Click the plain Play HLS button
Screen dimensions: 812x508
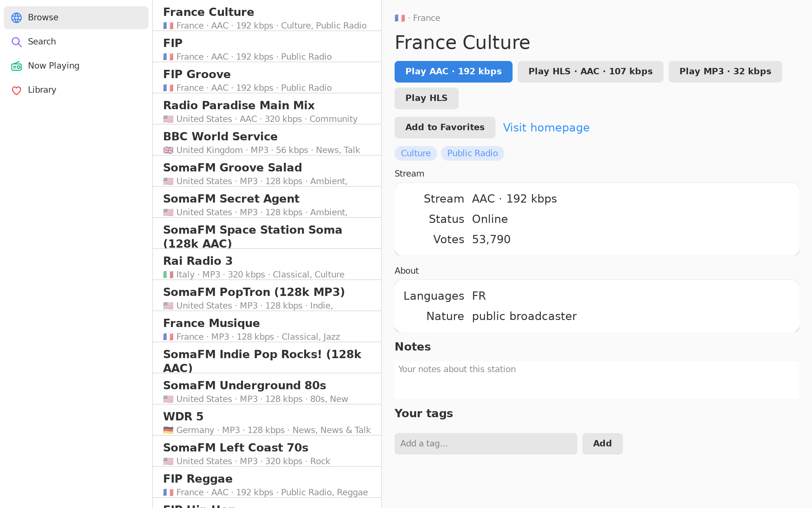(426, 98)
